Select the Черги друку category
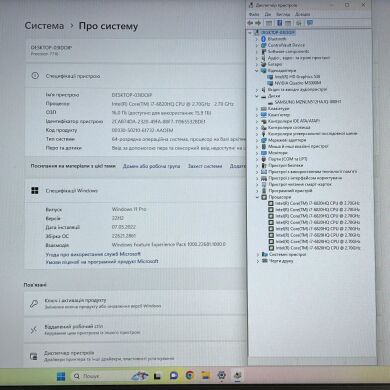The image size is (390, 390). click(x=281, y=261)
